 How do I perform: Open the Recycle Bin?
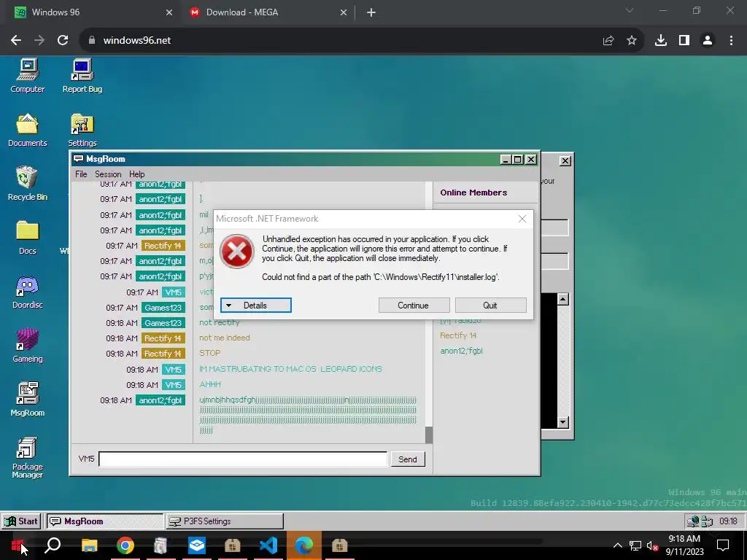click(27, 184)
